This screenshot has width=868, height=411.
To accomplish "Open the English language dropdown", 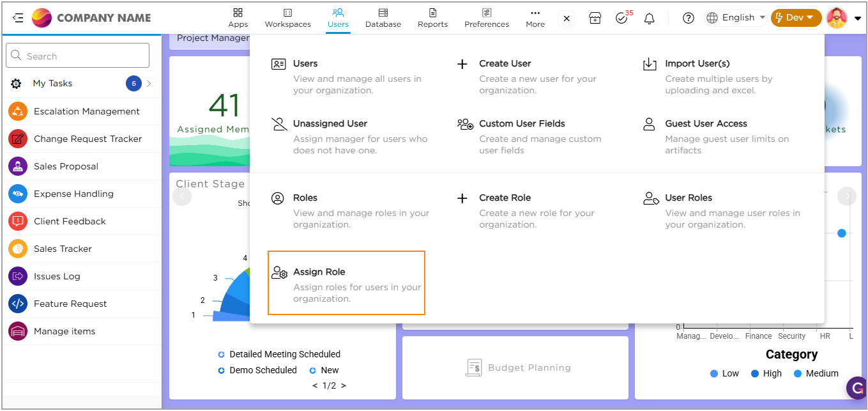I will 736,18.
